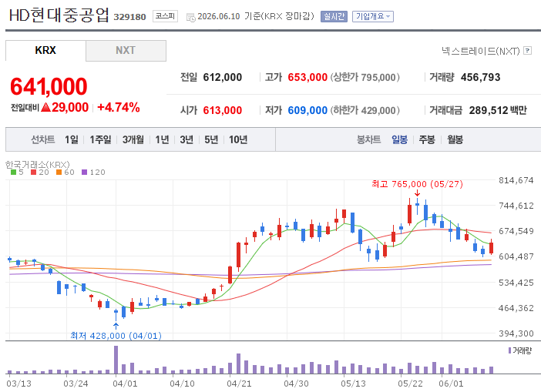
Task: Click the red 20-day moving average swatch
Action: [x=33, y=172]
